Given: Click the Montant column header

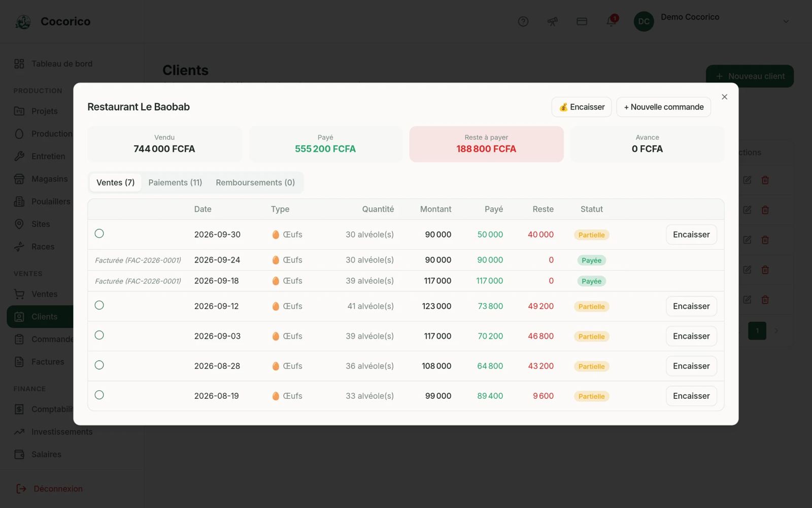Looking at the screenshot, I should click(435, 209).
